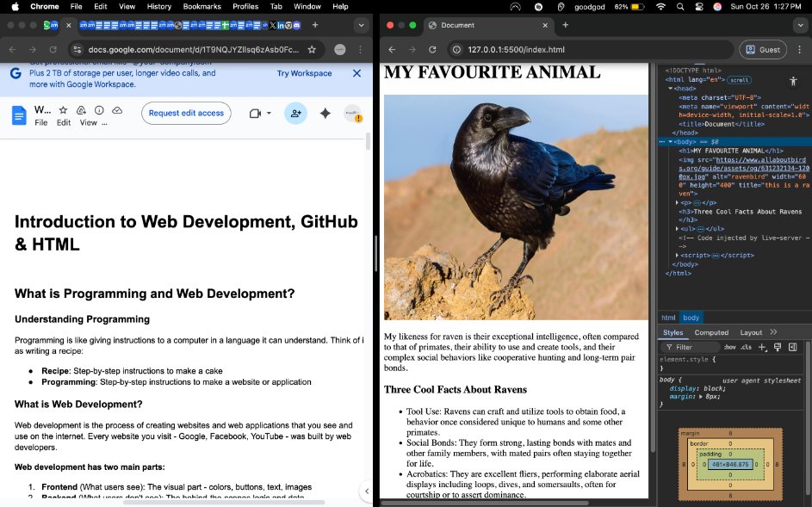Open the Docs File menu
The image size is (812, 507).
41,123
